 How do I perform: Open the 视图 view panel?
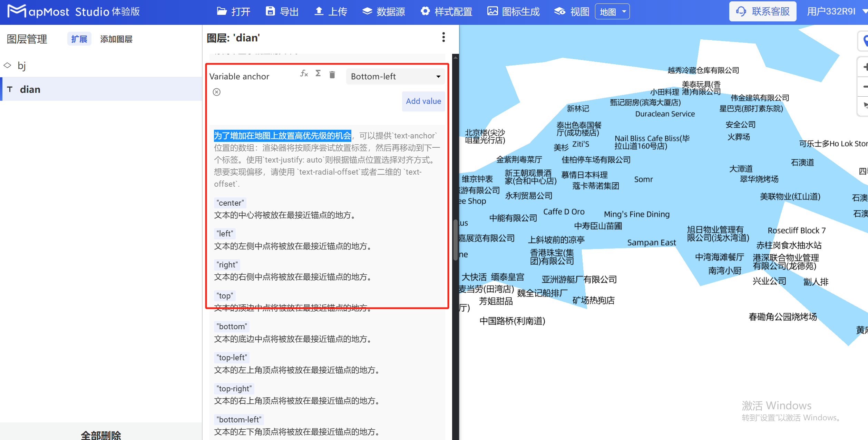[x=559, y=11]
